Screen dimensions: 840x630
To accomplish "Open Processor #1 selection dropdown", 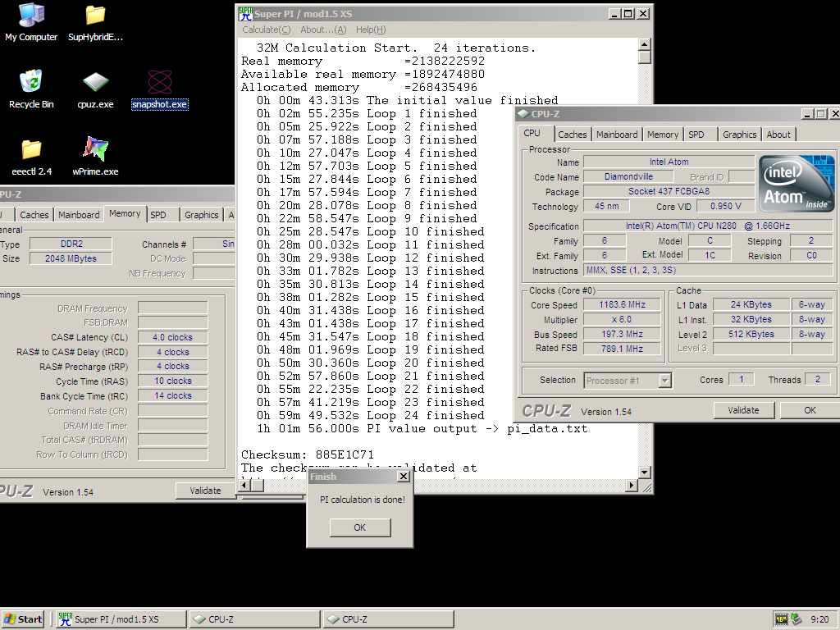I will (664, 381).
